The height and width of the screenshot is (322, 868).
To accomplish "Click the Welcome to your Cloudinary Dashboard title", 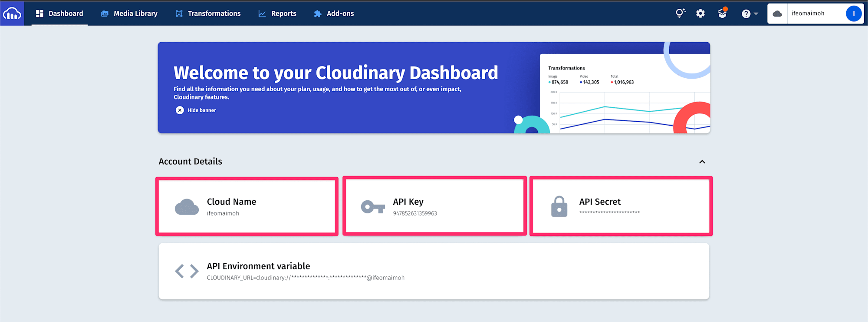I will coord(335,73).
